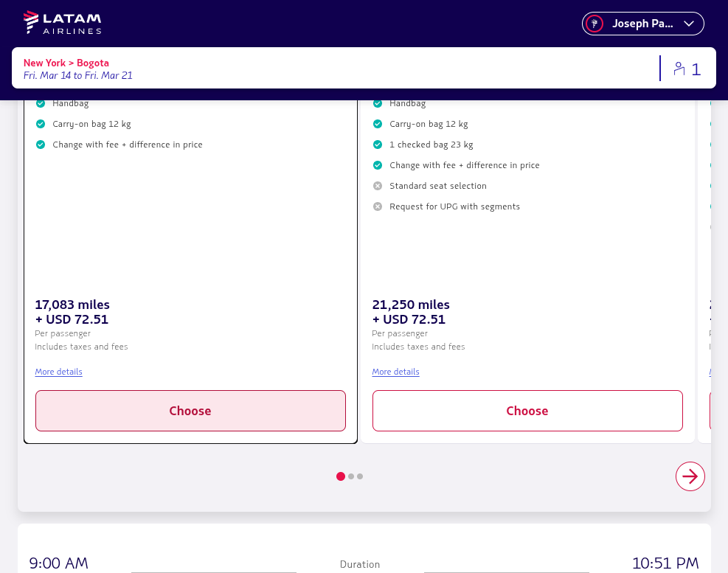The width and height of the screenshot is (728, 573).
Task: Click the next fares arrow button
Action: [690, 476]
